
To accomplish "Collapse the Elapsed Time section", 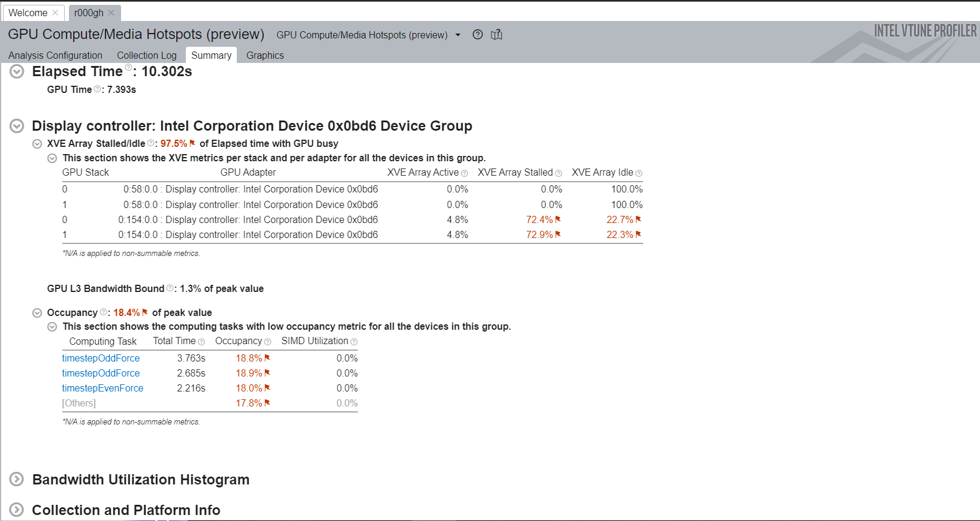I will (x=17, y=71).
